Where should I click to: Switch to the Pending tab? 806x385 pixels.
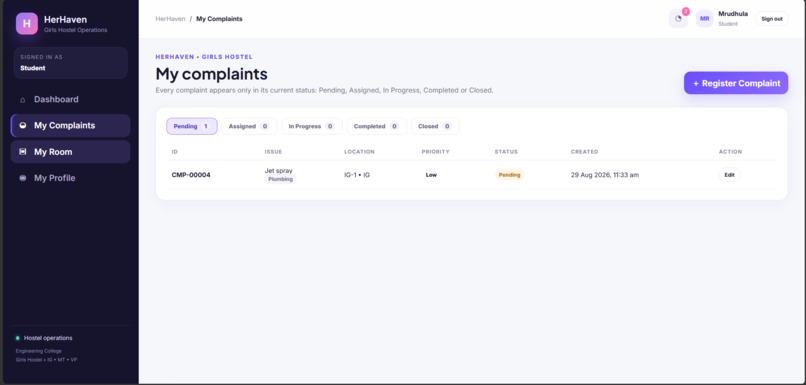click(x=192, y=126)
